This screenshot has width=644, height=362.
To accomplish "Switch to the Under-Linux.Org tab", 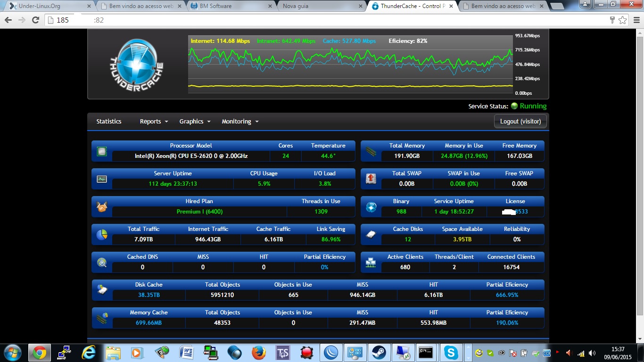I will pyautogui.click(x=50, y=6).
